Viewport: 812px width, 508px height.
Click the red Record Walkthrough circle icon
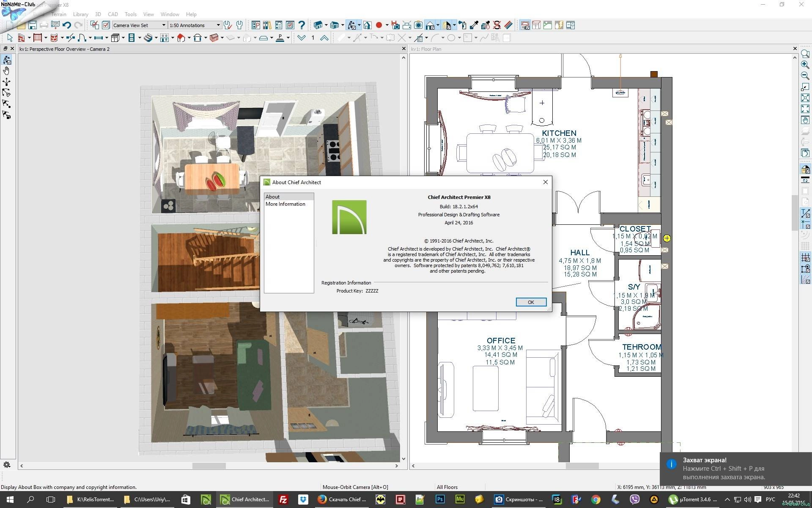pos(379,25)
